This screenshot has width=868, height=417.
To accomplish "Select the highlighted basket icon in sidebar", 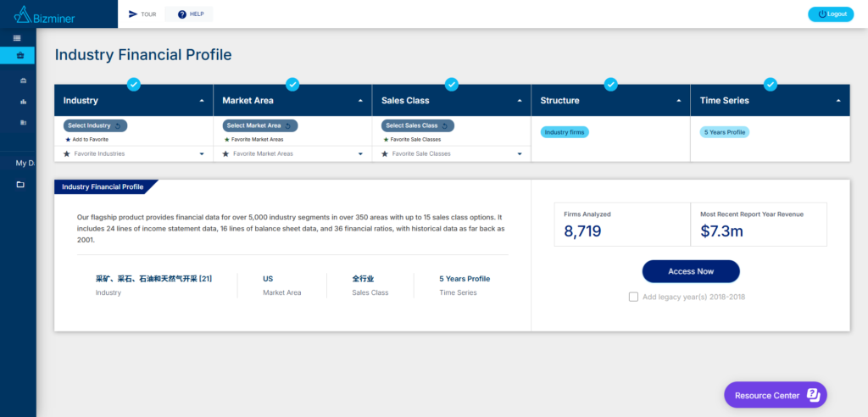I will (x=19, y=55).
